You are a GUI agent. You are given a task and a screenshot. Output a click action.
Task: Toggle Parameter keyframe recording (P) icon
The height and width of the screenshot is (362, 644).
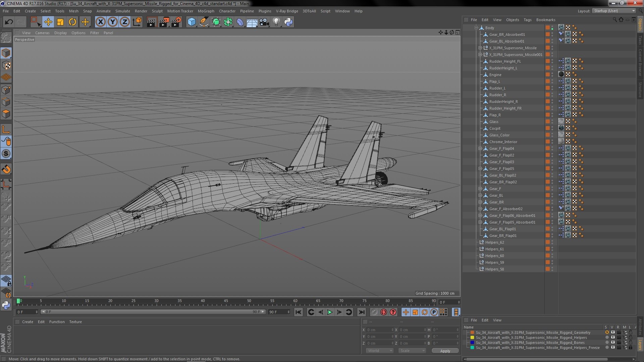(434, 312)
